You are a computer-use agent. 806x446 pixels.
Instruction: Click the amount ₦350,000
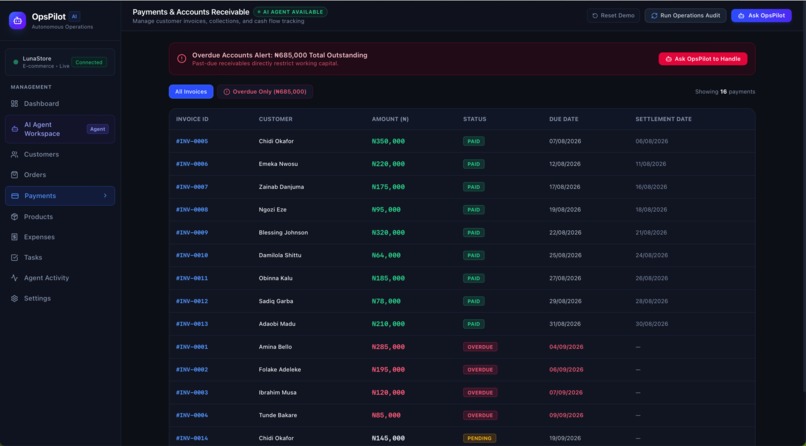point(388,141)
